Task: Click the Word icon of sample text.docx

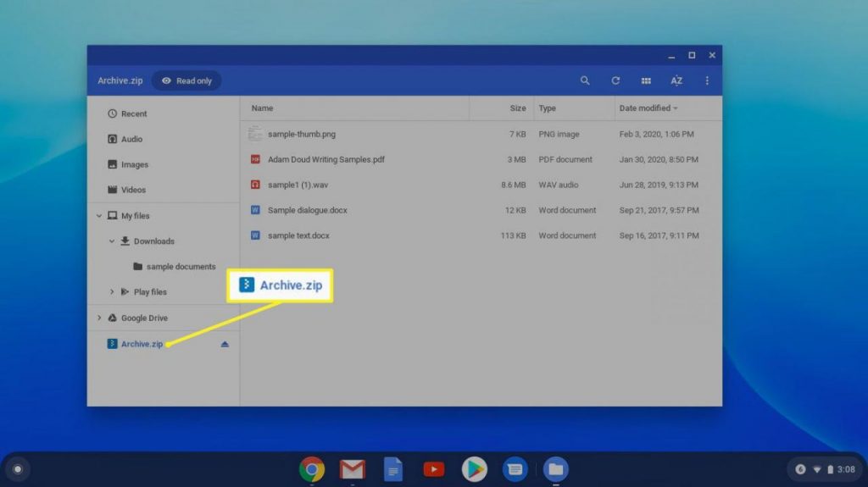Action: click(255, 235)
